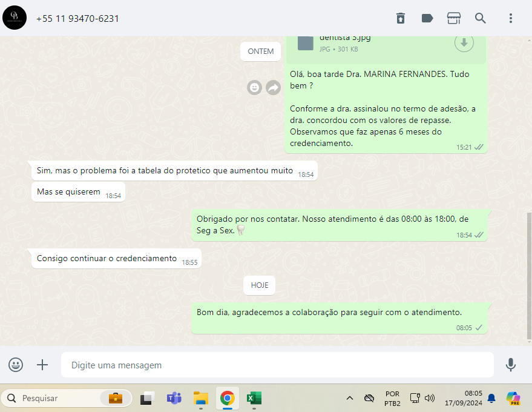Open the label tag icon

(427, 18)
